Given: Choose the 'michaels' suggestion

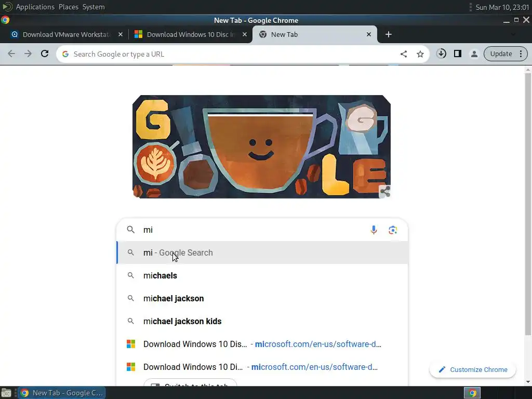Looking at the screenshot, I should coord(262,275).
